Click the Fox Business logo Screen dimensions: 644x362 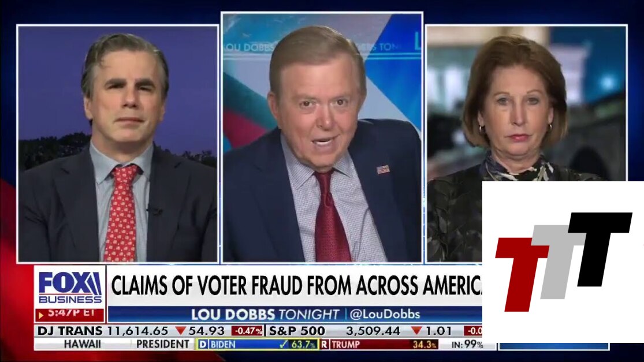click(x=70, y=288)
